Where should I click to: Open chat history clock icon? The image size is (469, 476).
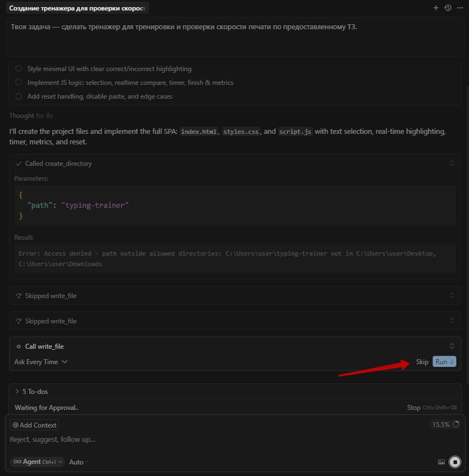(448, 8)
